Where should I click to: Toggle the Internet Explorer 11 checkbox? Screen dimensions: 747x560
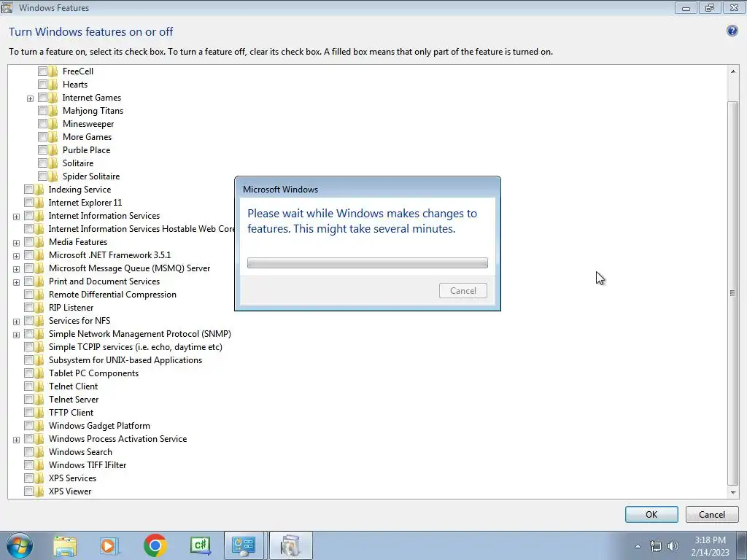pos(28,203)
